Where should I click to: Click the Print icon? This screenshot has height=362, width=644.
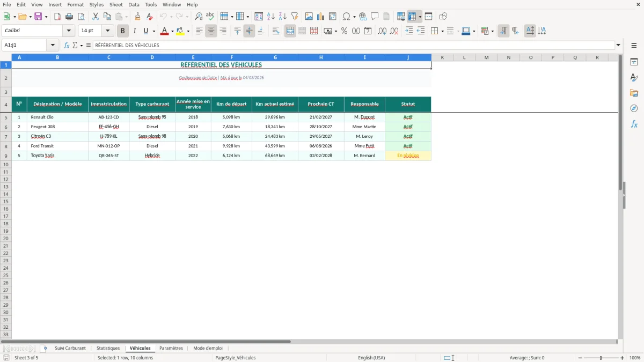69,16
